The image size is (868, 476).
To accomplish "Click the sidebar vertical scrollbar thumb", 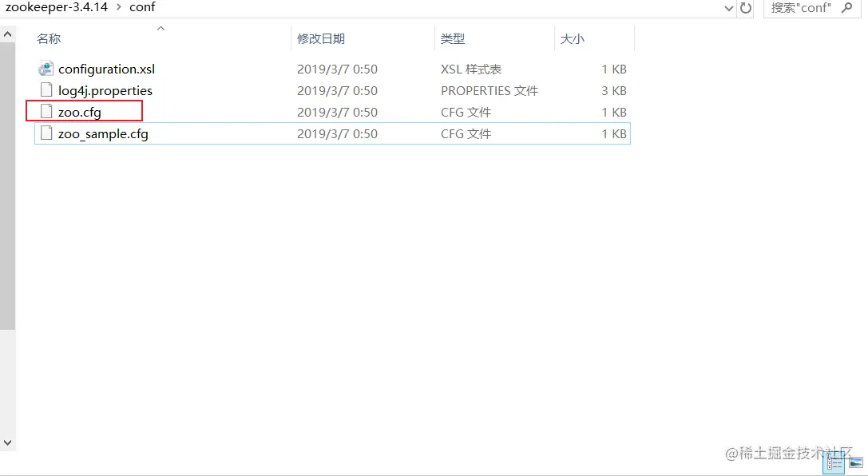I will tap(8, 185).
